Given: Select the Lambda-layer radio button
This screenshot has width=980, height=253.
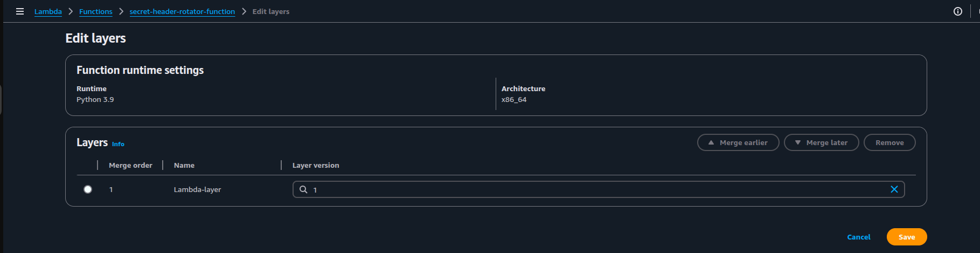Looking at the screenshot, I should pyautogui.click(x=88, y=189).
